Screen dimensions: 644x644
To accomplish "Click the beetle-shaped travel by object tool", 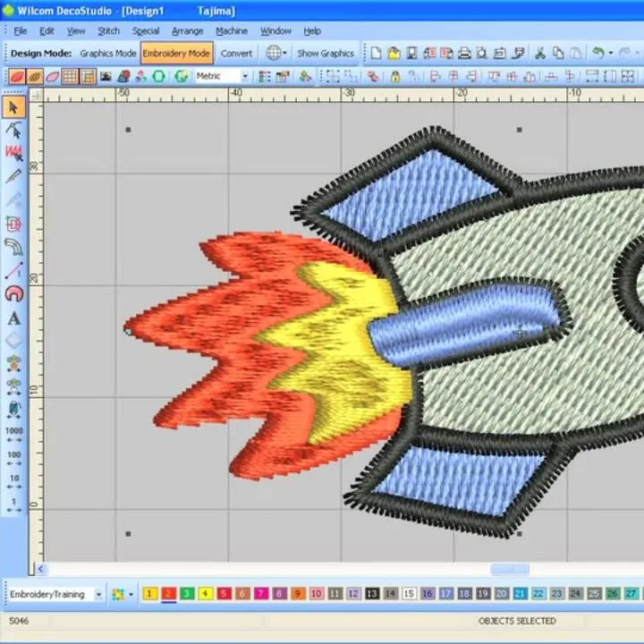I will [14, 410].
